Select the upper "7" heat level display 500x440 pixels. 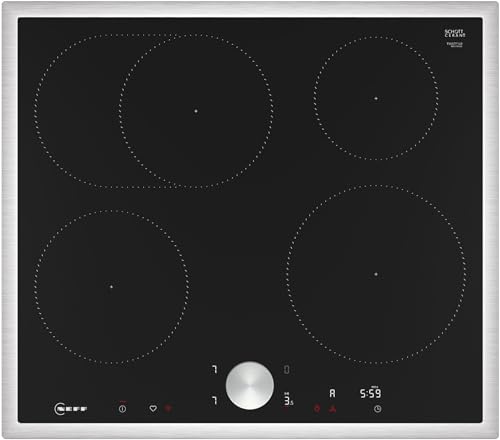215,369
